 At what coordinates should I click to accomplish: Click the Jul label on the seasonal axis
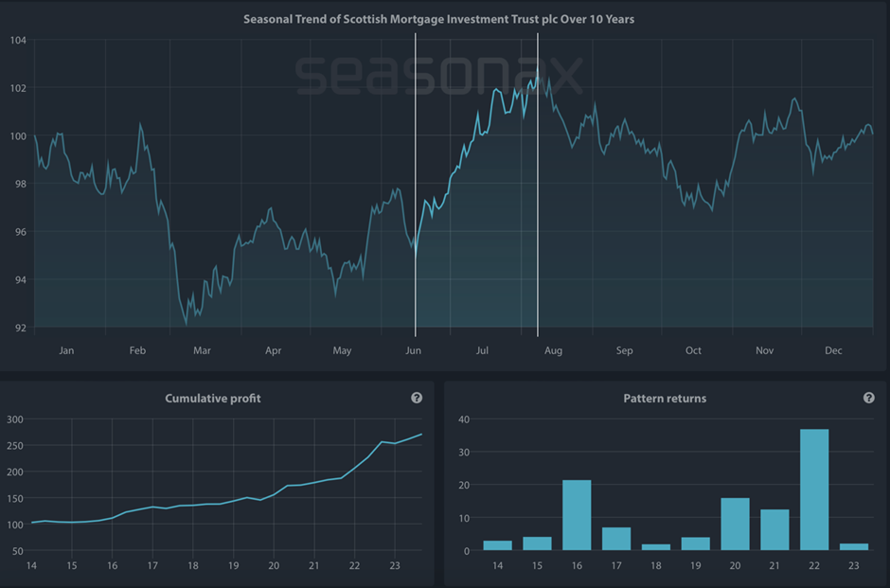tap(482, 350)
